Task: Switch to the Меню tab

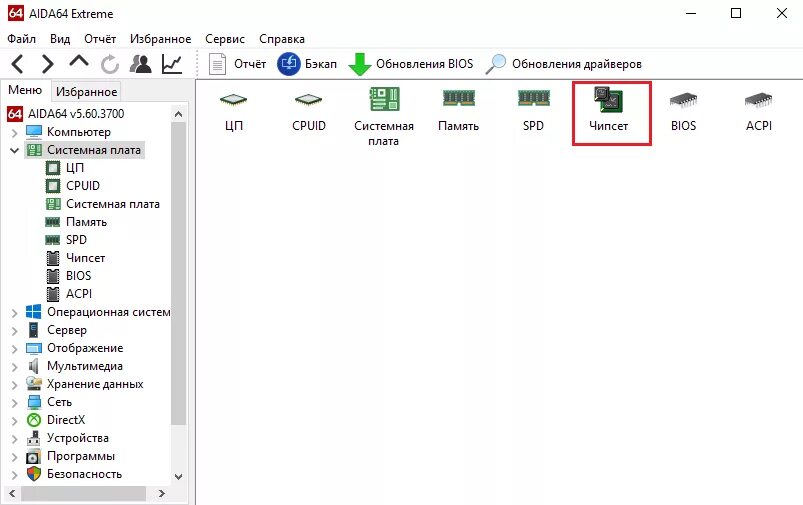Action: point(25,90)
